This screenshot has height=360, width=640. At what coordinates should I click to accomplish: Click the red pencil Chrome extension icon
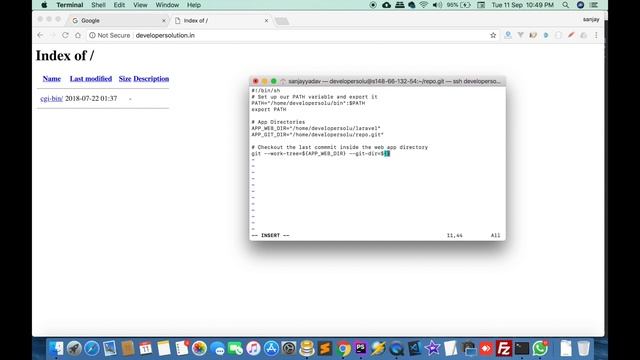click(571, 36)
